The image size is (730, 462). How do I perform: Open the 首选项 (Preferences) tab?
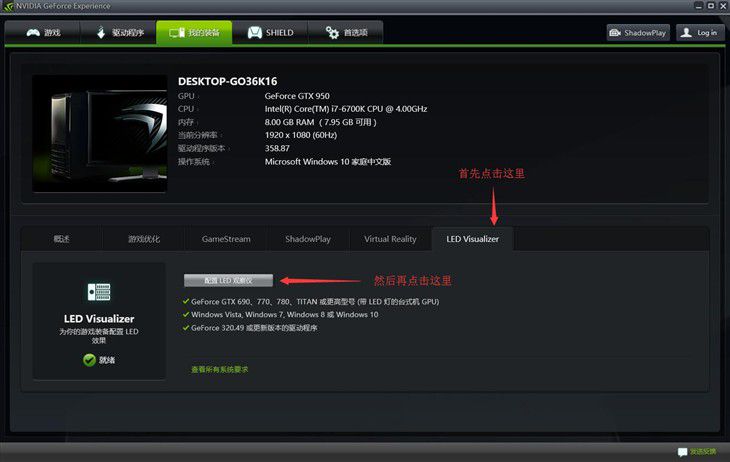click(345, 33)
